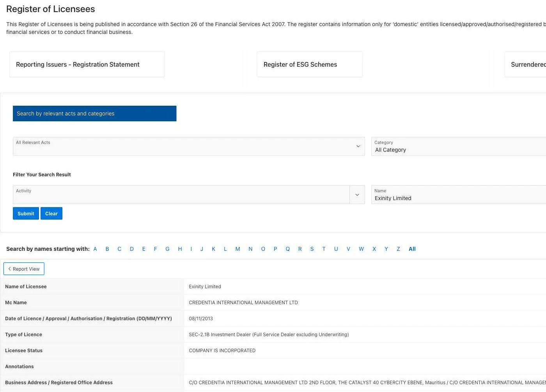Filter names starting with I
Viewport: 546px width, 392px height.
coord(191,249)
